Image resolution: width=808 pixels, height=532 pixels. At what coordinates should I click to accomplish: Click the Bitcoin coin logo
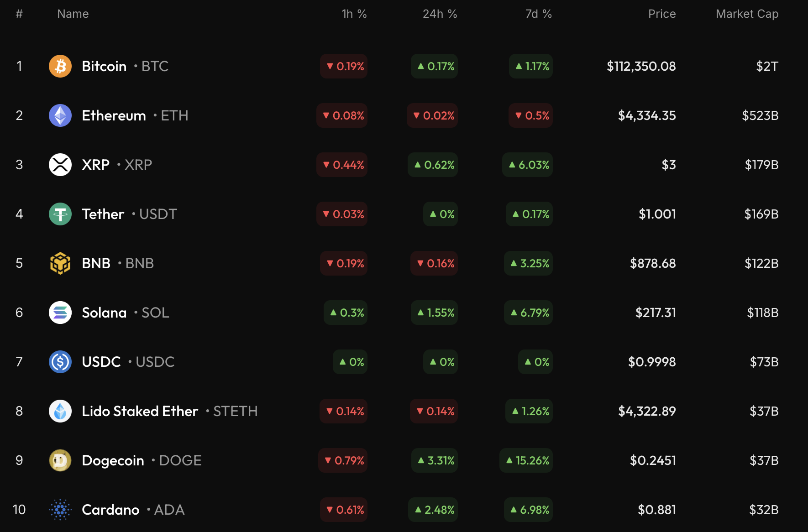coord(60,66)
